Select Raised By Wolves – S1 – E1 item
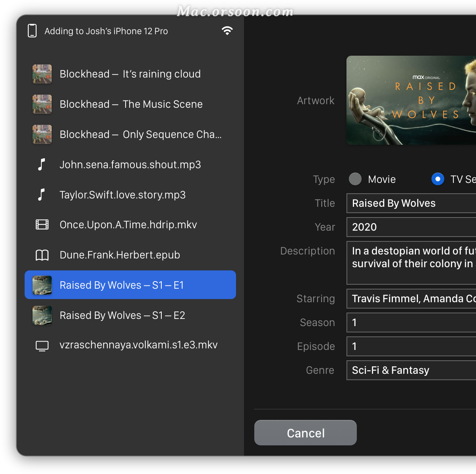The height and width of the screenshot is (474, 476). click(130, 285)
